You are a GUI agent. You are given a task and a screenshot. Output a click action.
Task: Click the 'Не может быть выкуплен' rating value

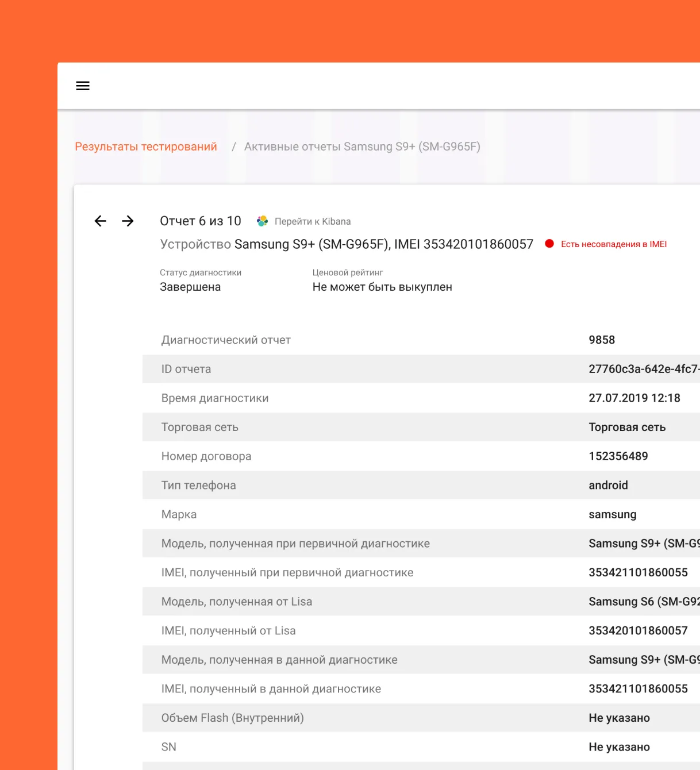(382, 287)
